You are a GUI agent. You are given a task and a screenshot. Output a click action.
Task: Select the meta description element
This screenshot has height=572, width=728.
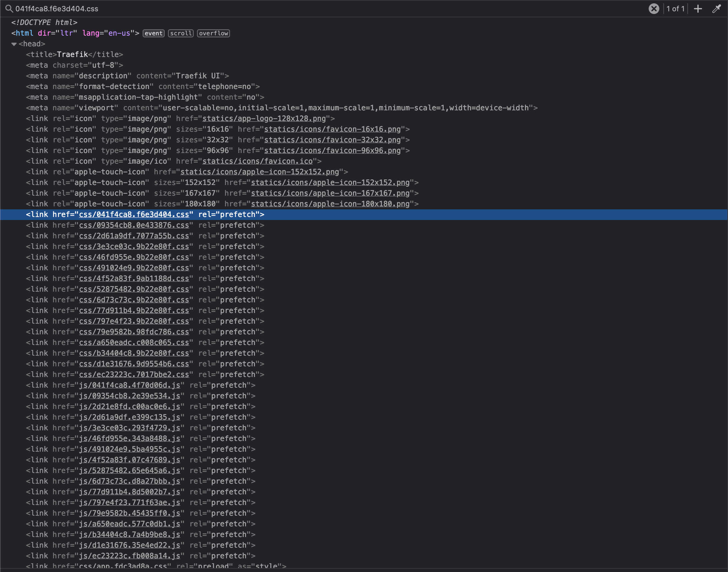pos(100,76)
